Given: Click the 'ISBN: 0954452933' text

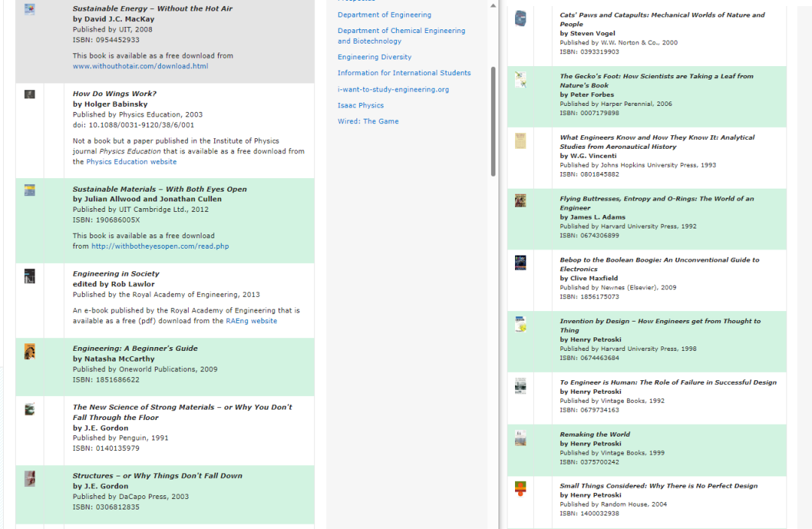Looking at the screenshot, I should [x=106, y=40].
